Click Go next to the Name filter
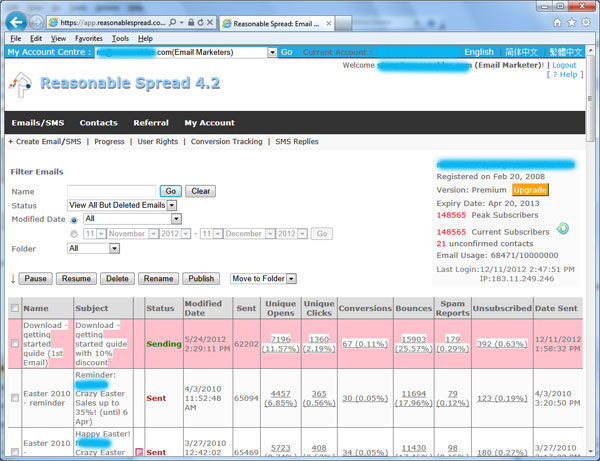This screenshot has width=600, height=461. pos(171,191)
